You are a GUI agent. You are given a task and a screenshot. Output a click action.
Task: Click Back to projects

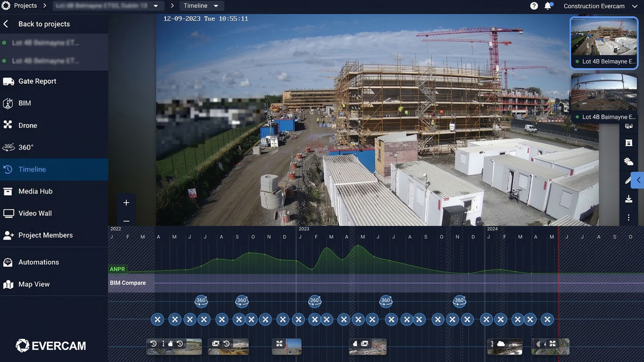44,24
